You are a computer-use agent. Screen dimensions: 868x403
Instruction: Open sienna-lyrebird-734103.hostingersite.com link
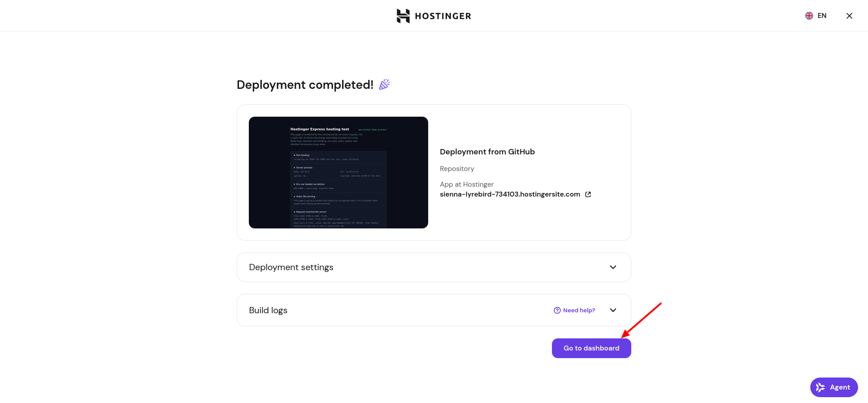(510, 194)
